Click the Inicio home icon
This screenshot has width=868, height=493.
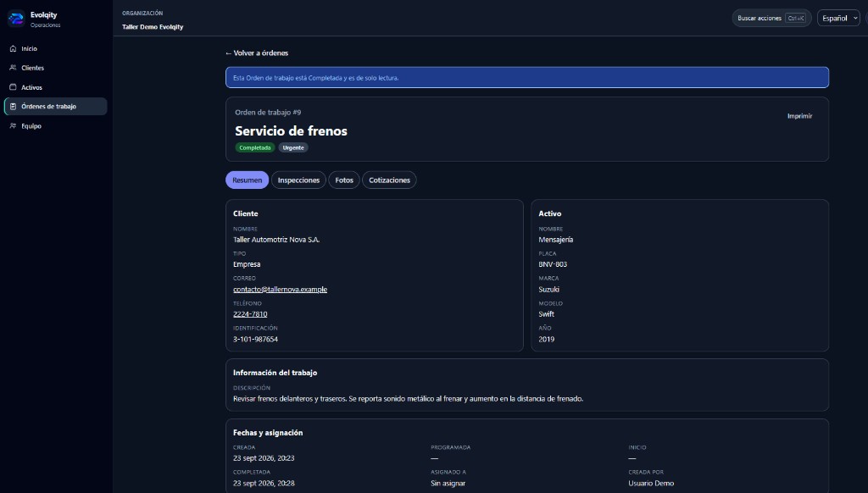click(14, 48)
